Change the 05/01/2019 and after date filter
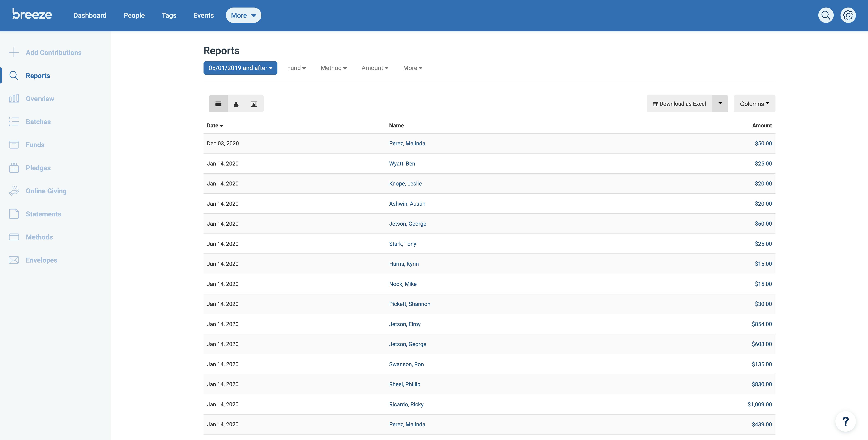 240,68
